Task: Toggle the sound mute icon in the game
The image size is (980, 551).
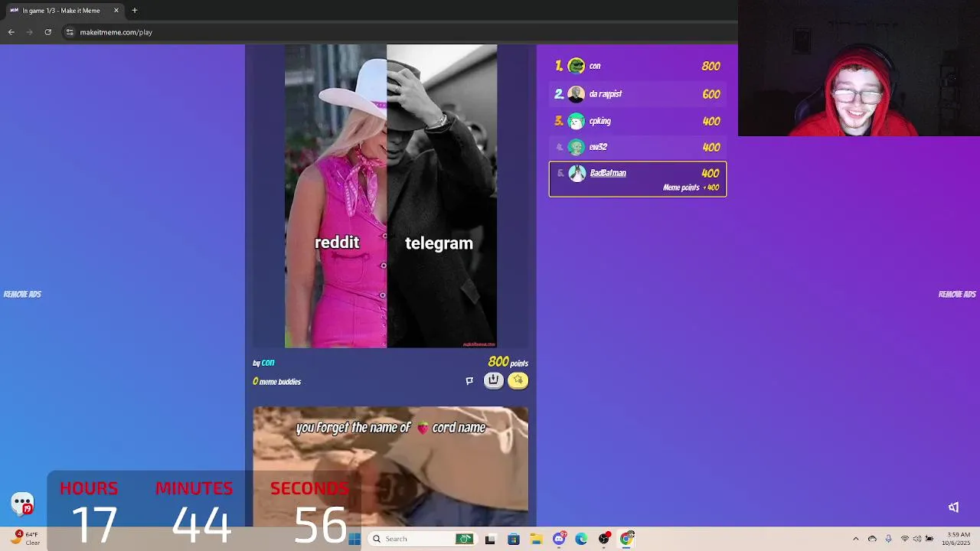Action: 953,507
